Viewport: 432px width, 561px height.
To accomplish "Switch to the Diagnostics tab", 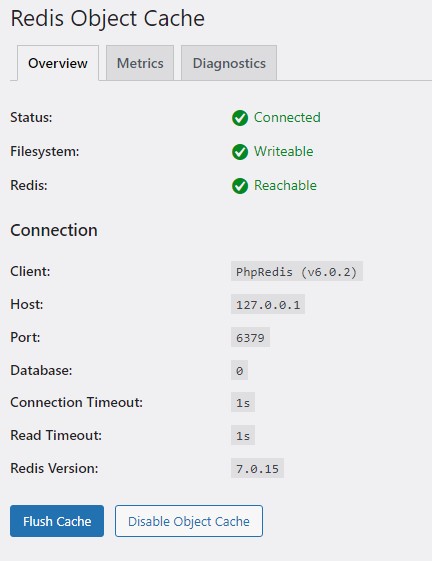I will [x=229, y=63].
